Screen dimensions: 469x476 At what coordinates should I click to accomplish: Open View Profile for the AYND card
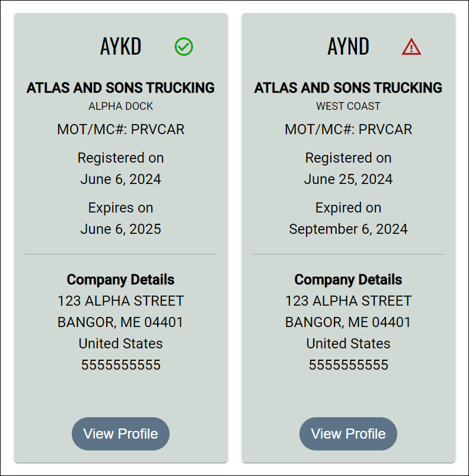point(348,434)
